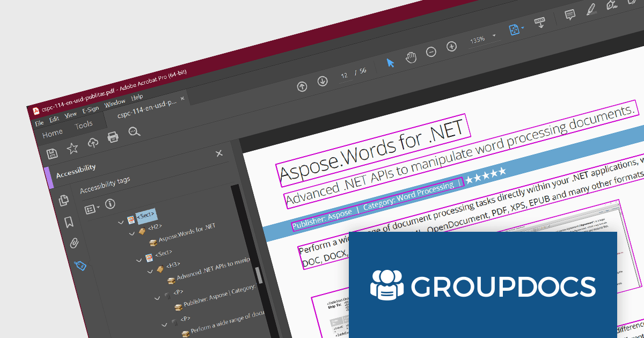
Task: Click the star bookmark-file icon
Action: [x=72, y=148]
